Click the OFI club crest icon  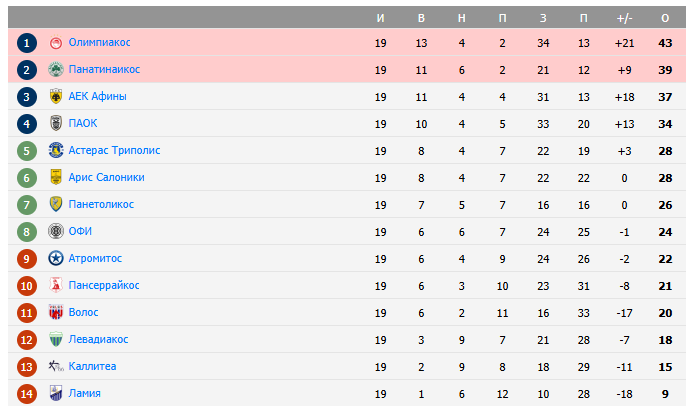point(56,231)
